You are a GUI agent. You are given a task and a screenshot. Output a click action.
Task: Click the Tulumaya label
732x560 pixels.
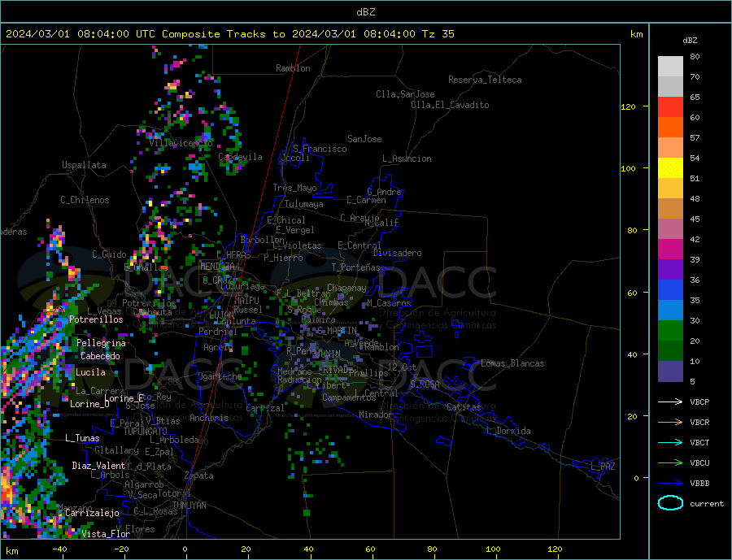(x=304, y=204)
